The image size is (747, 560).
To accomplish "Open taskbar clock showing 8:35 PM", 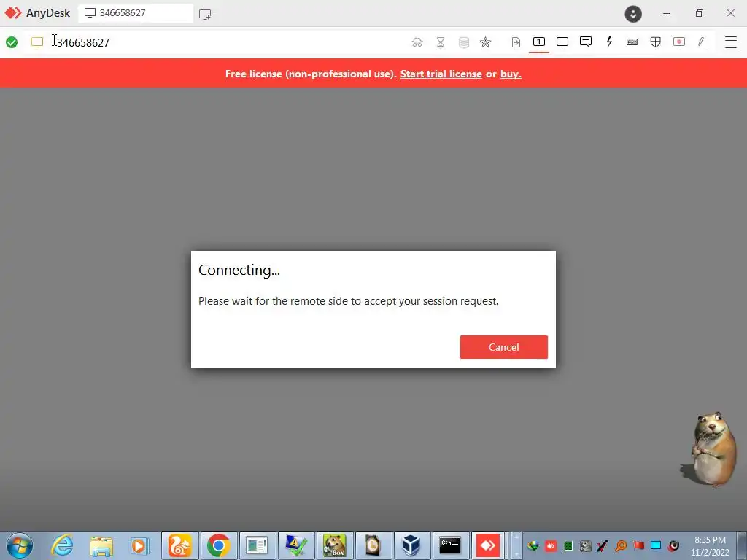I will (x=710, y=546).
